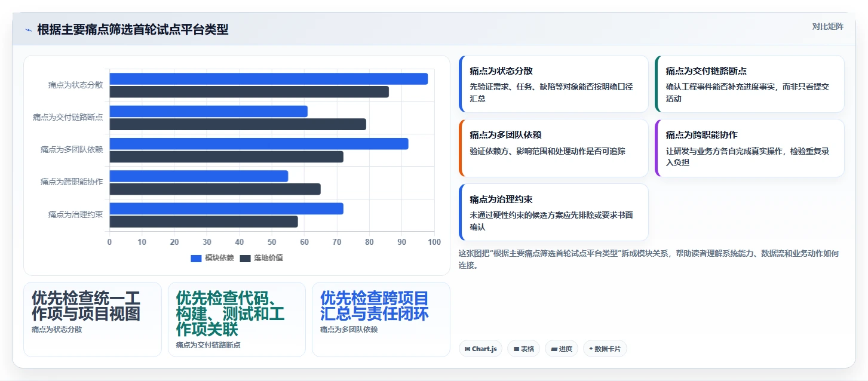Screen dimensions: 868x381
Task: Click the dark 落地价值 legend color box
Action: tap(246, 259)
